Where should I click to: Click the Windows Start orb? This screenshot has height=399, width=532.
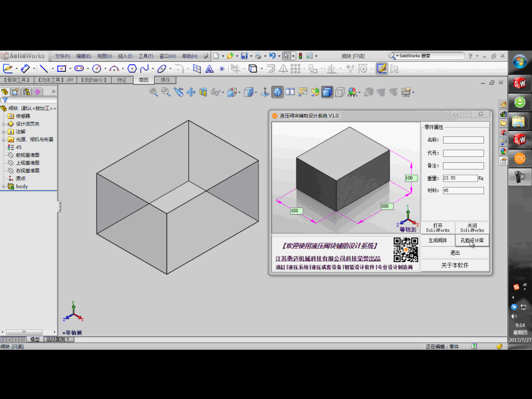(x=520, y=62)
